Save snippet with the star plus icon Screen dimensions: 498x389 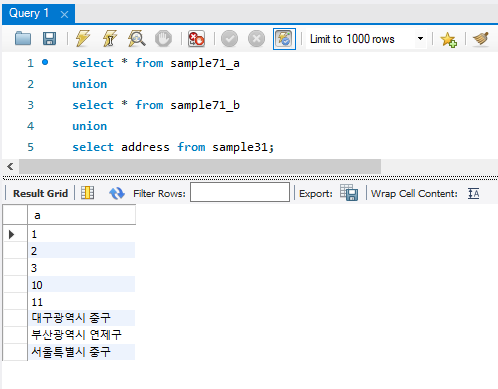[x=448, y=39]
